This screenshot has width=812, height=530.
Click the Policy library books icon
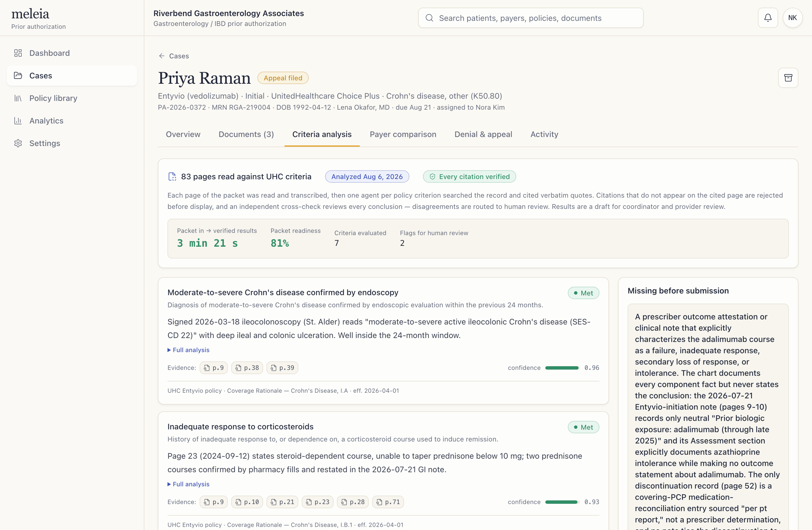click(18, 98)
